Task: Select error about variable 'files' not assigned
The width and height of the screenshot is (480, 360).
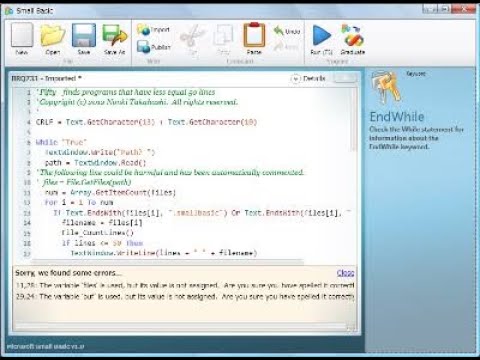Action: click(185, 286)
